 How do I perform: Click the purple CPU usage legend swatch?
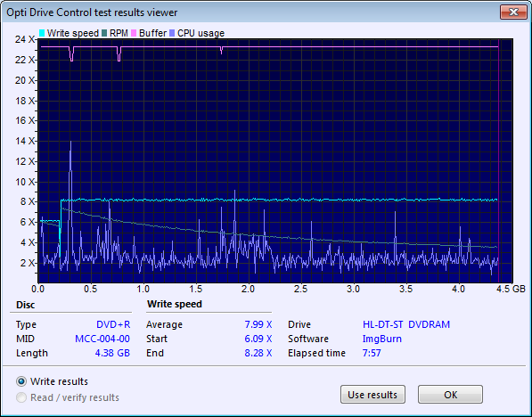[172, 33]
